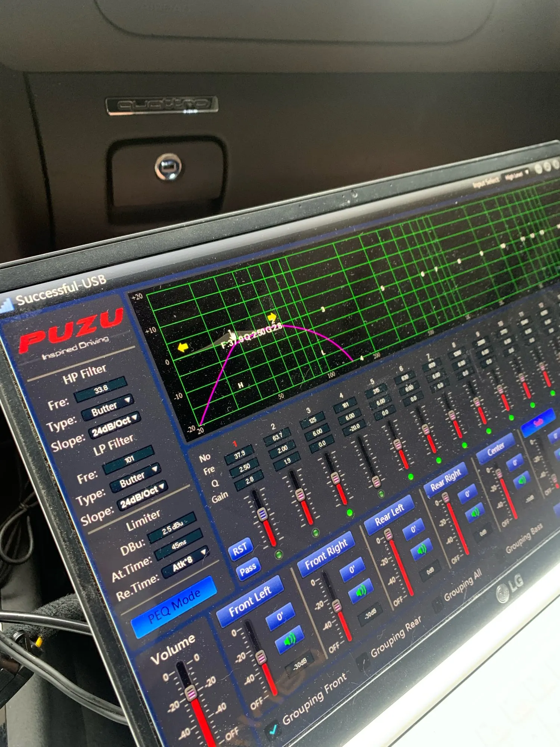Viewport: 560px width, 747px height.
Task: Select the L low-pass marker on graph
Action: click(x=323, y=352)
